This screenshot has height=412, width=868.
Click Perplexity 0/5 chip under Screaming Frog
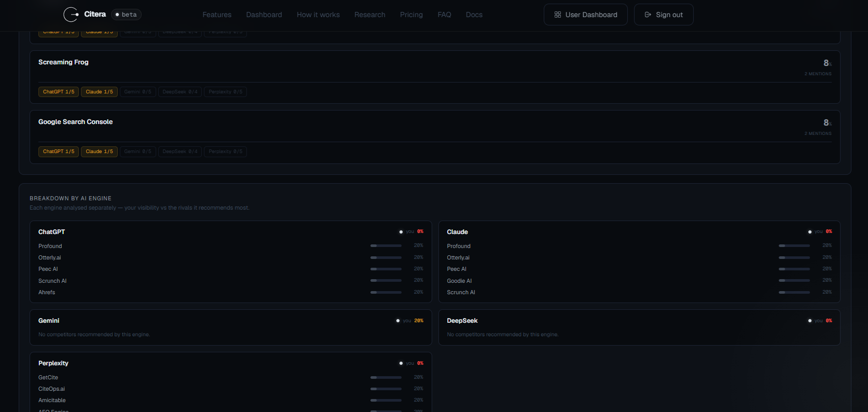(225, 92)
